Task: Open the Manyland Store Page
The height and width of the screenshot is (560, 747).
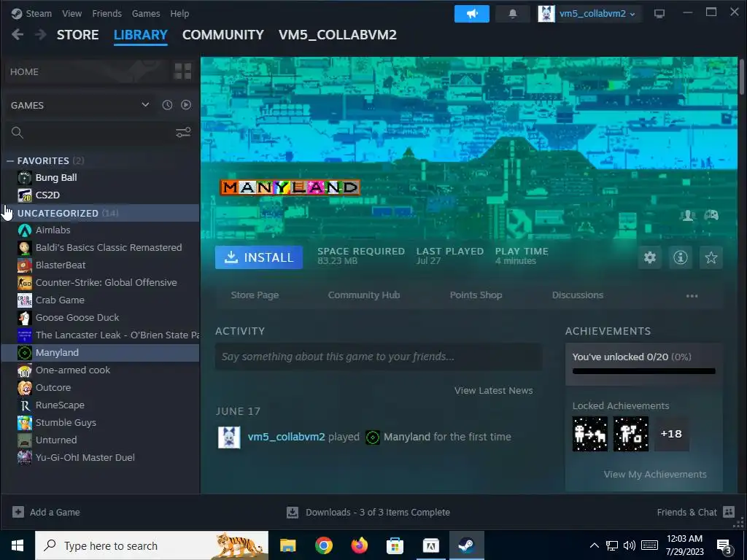Action: point(255,295)
